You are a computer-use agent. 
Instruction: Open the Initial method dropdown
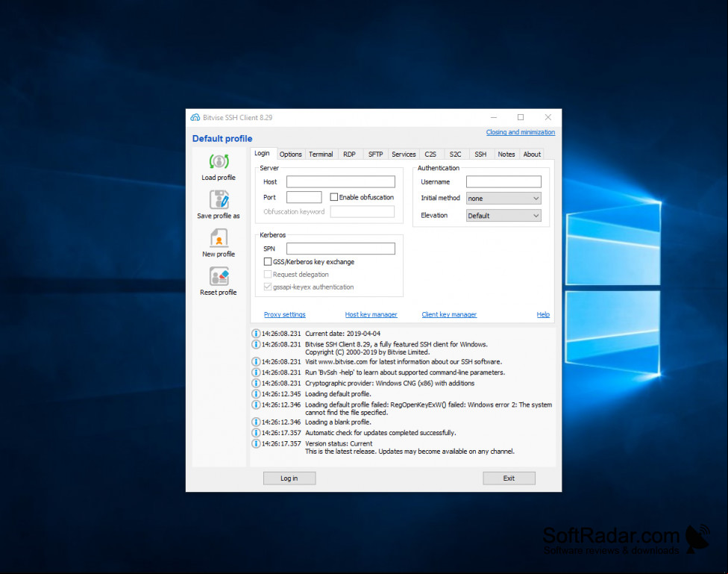503,199
